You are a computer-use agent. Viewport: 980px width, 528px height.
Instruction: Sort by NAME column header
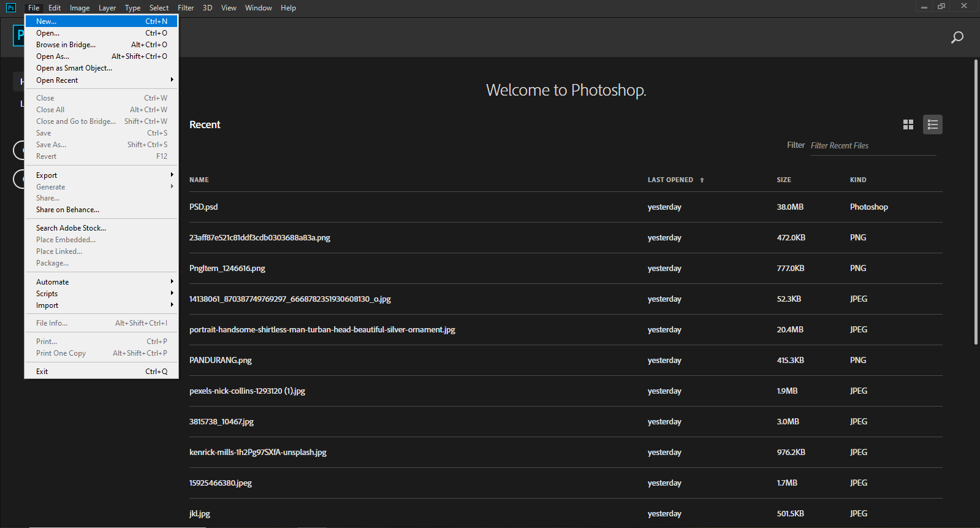tap(199, 180)
